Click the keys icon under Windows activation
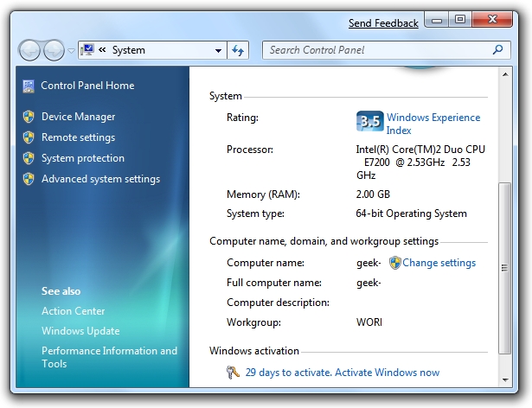Image resolution: width=532 pixels, height=408 pixels. point(233,373)
